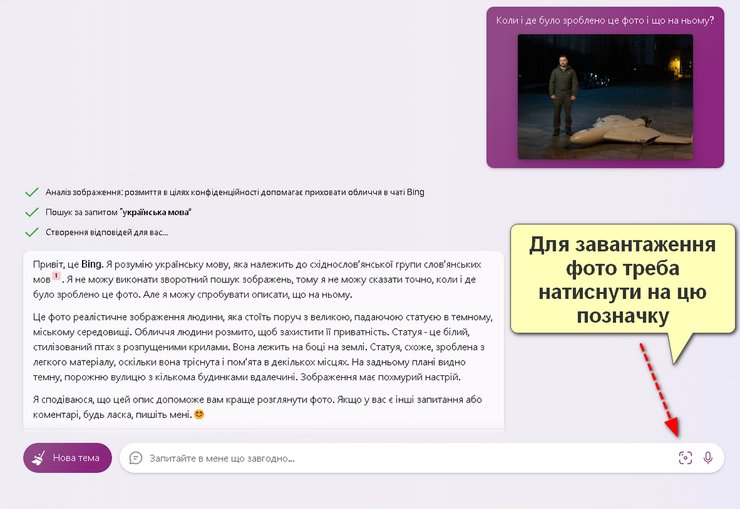Click the paragraph starting 'Привіт, це Bing'
The height and width of the screenshot is (509, 740).
click(x=257, y=279)
